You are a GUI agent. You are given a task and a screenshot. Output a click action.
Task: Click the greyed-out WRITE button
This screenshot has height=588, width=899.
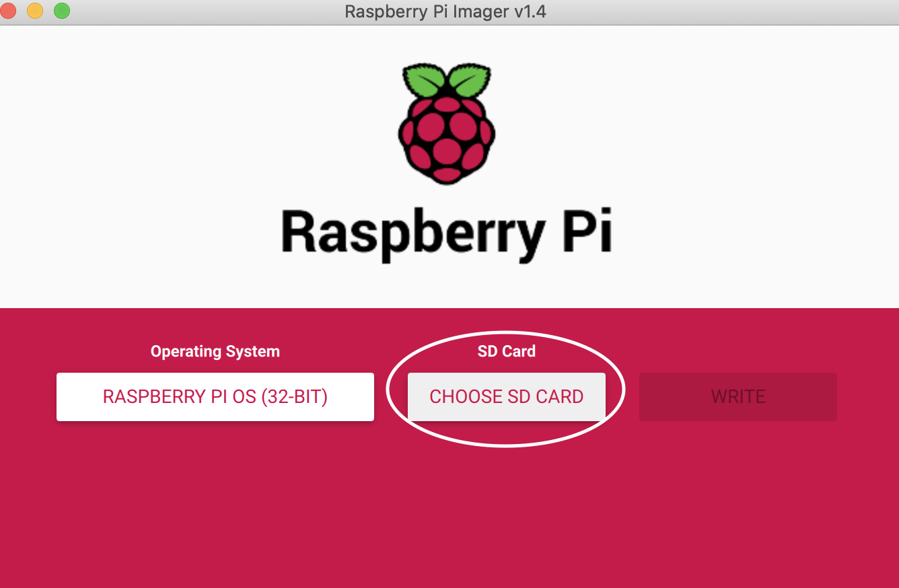point(738,397)
